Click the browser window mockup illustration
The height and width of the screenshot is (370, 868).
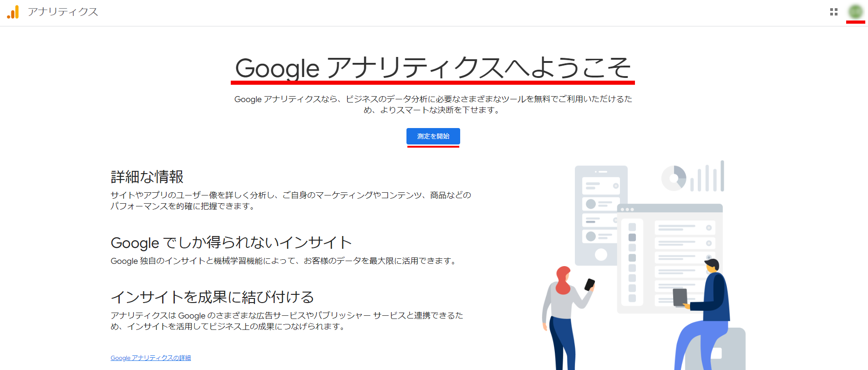[670, 258]
